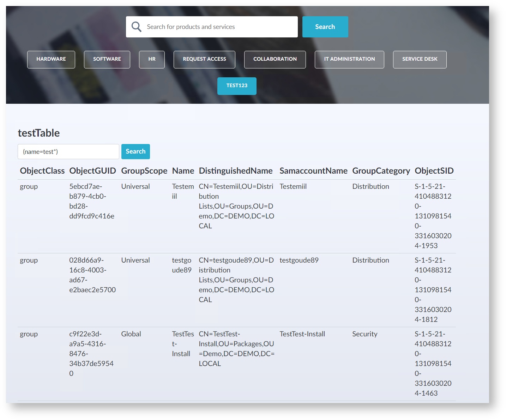Select the TestTest-Install SamaccountName cell
Viewport: 506px width, 420px height.
(x=302, y=334)
